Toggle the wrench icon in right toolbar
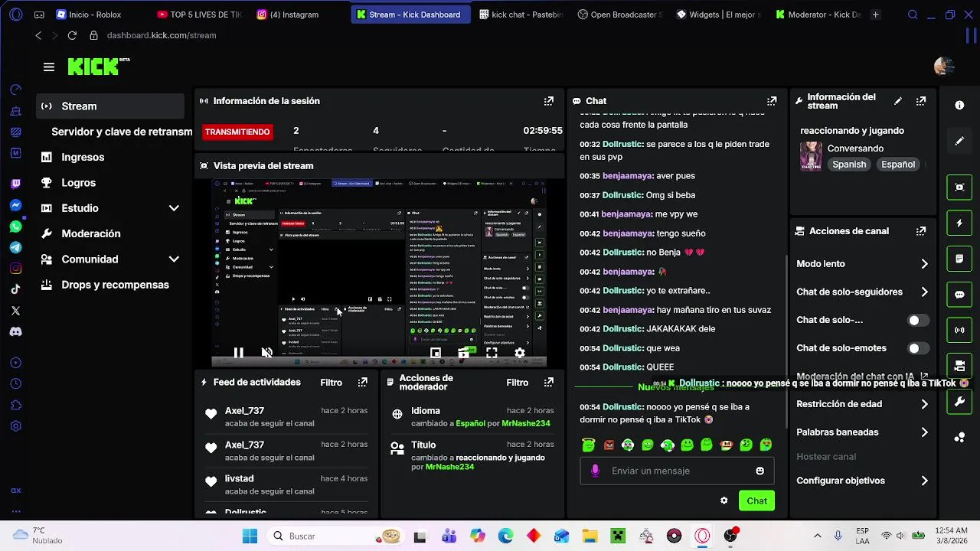This screenshot has height=551, width=980. (959, 401)
